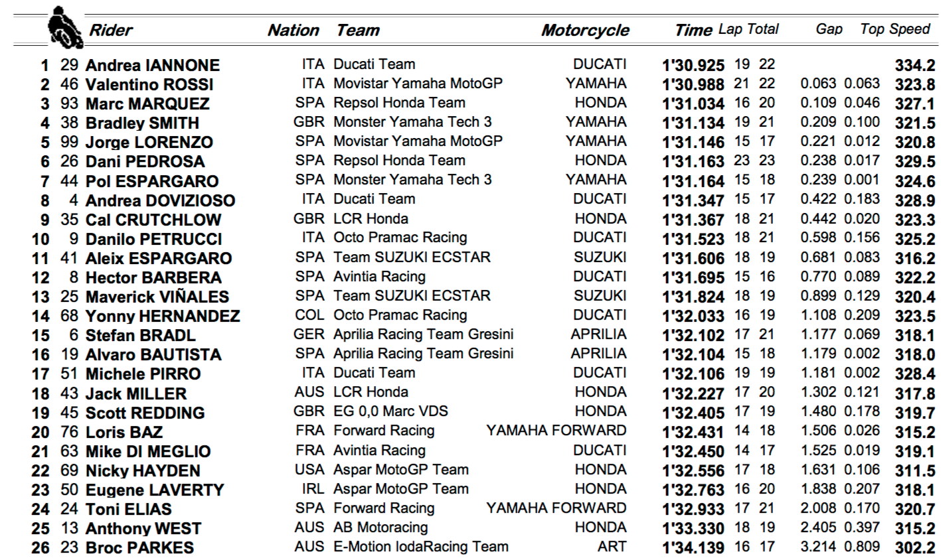Image resolution: width=941 pixels, height=560 pixels.
Task: Select rider Andrea IANNONE
Action: [x=152, y=65]
